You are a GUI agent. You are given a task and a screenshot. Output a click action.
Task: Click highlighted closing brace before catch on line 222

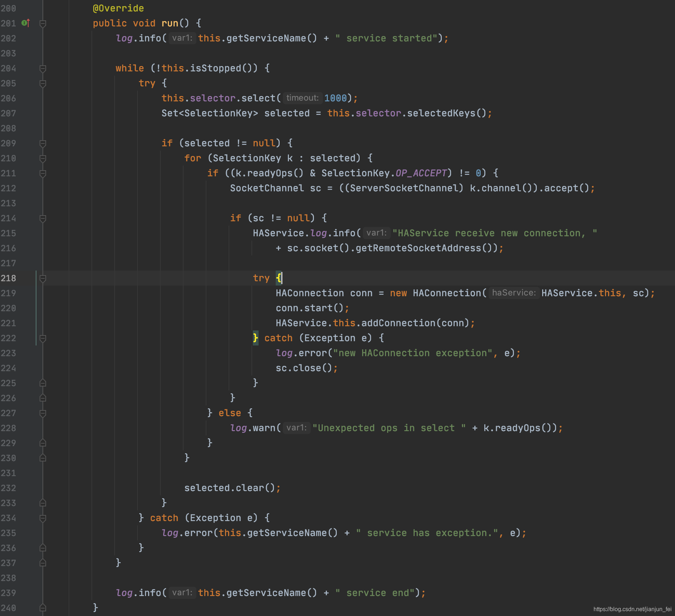tap(255, 338)
